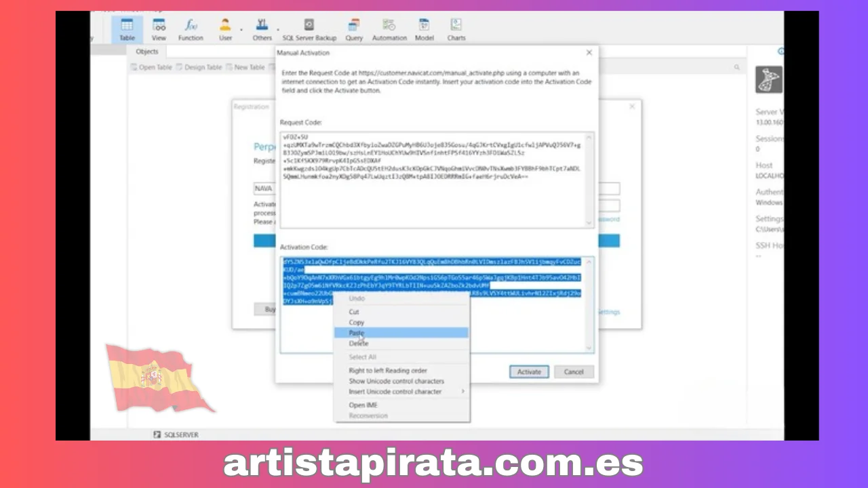Toggle Right to left Reading order
This screenshot has height=488, width=868.
point(401,370)
